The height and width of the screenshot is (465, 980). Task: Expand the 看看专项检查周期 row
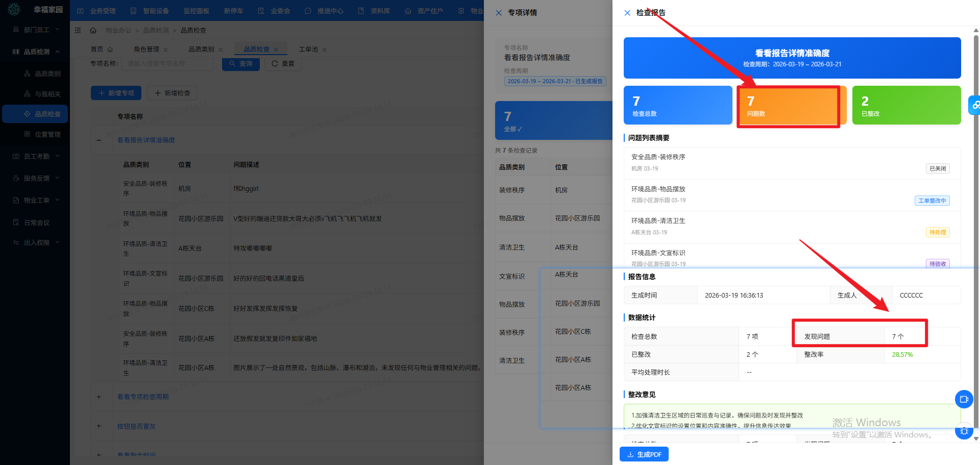[99, 397]
